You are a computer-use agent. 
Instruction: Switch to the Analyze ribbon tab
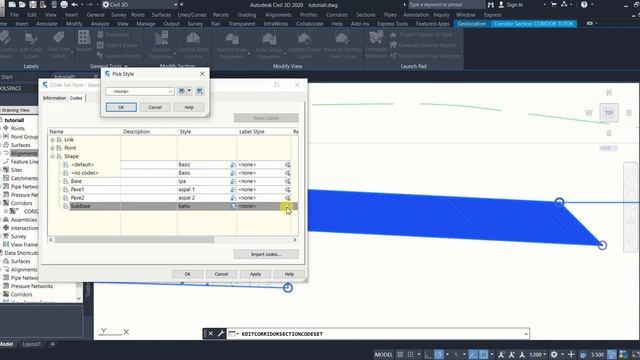pos(100,24)
